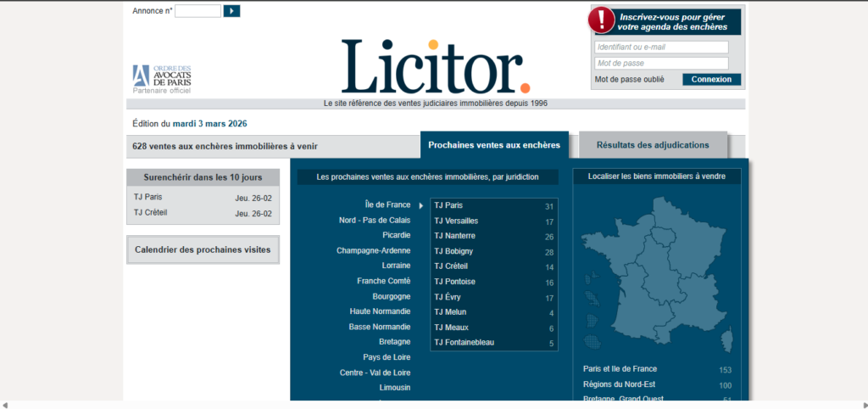Click the Corsica island on the map
Screen dimensions: 868x409
click(728, 339)
